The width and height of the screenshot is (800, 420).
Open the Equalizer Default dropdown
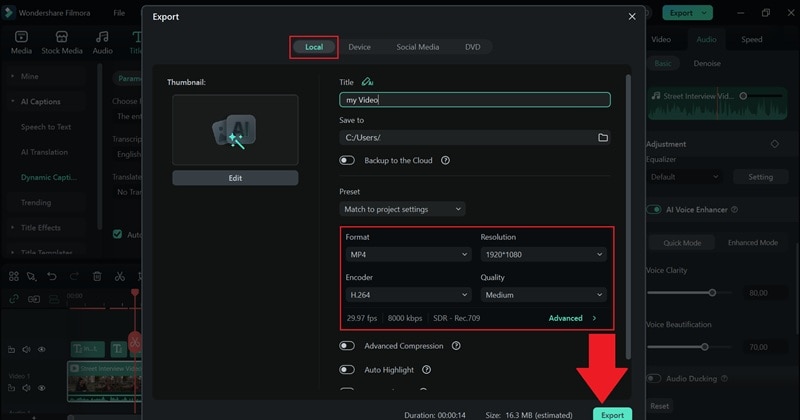685,177
